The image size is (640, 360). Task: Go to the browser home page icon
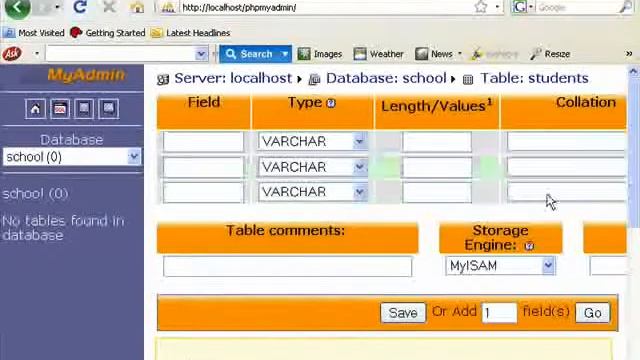click(137, 7)
